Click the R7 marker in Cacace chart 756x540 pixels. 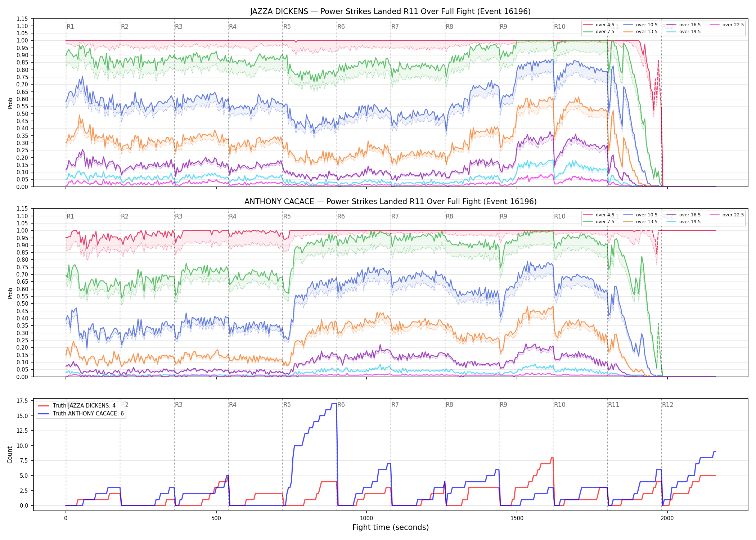coord(395,216)
